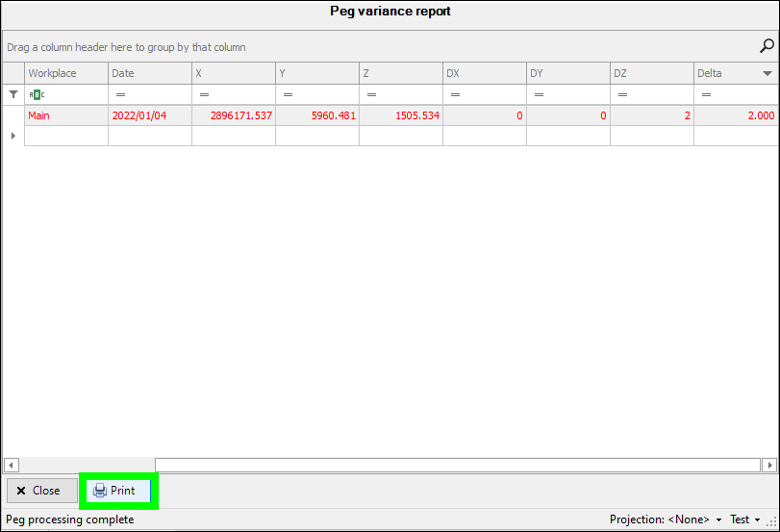Image resolution: width=780 pixels, height=532 pixels.
Task: Click the new row indicator arrow
Action: [13, 136]
